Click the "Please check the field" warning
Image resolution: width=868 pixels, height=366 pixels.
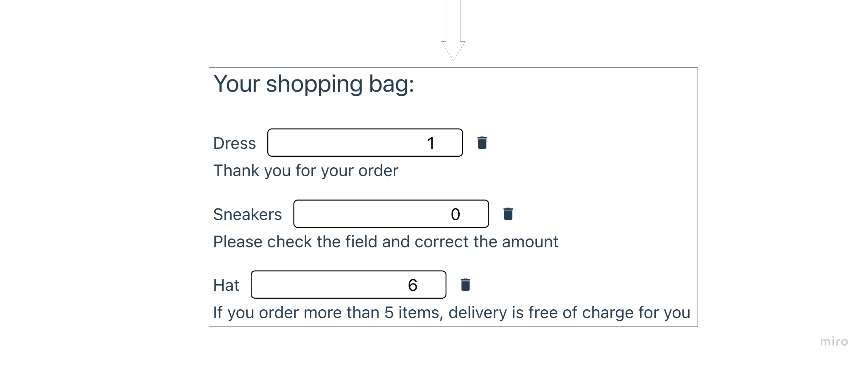[x=385, y=242]
